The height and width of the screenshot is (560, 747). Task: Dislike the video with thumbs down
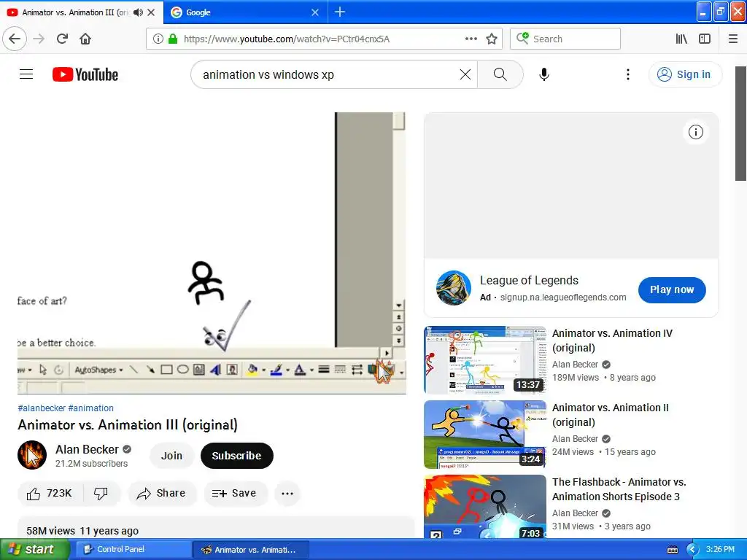point(101,494)
